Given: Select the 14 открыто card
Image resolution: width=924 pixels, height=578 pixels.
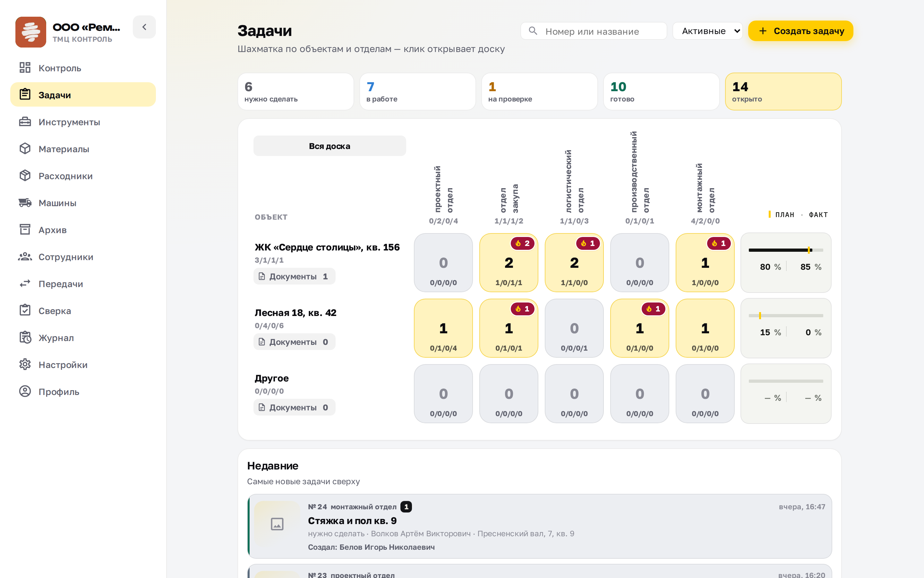Looking at the screenshot, I should (x=783, y=92).
